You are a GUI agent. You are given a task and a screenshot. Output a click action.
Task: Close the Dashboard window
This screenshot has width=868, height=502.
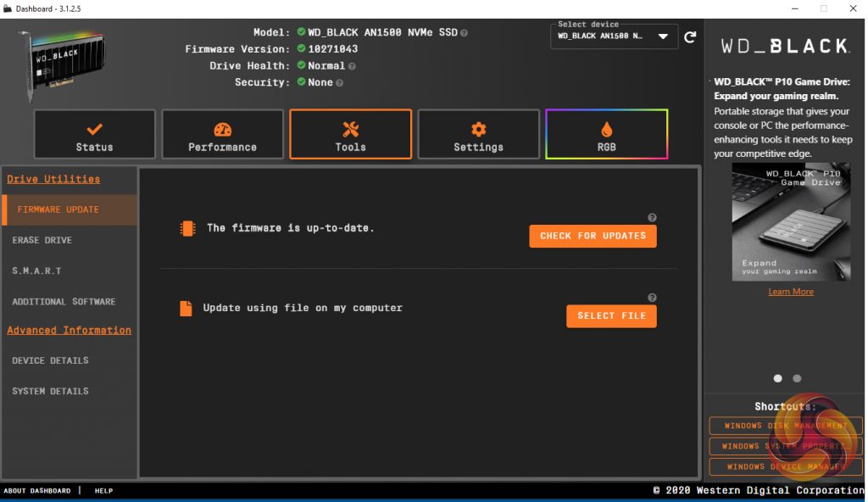(x=853, y=8)
